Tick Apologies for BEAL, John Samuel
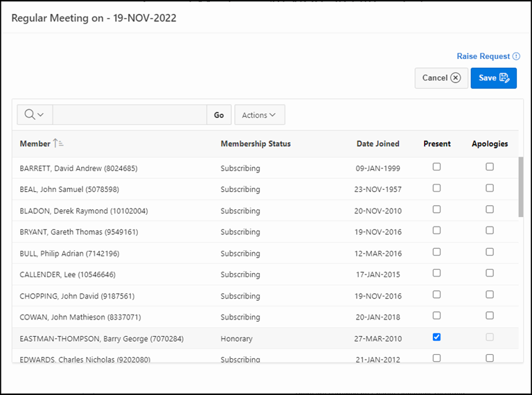 point(490,188)
